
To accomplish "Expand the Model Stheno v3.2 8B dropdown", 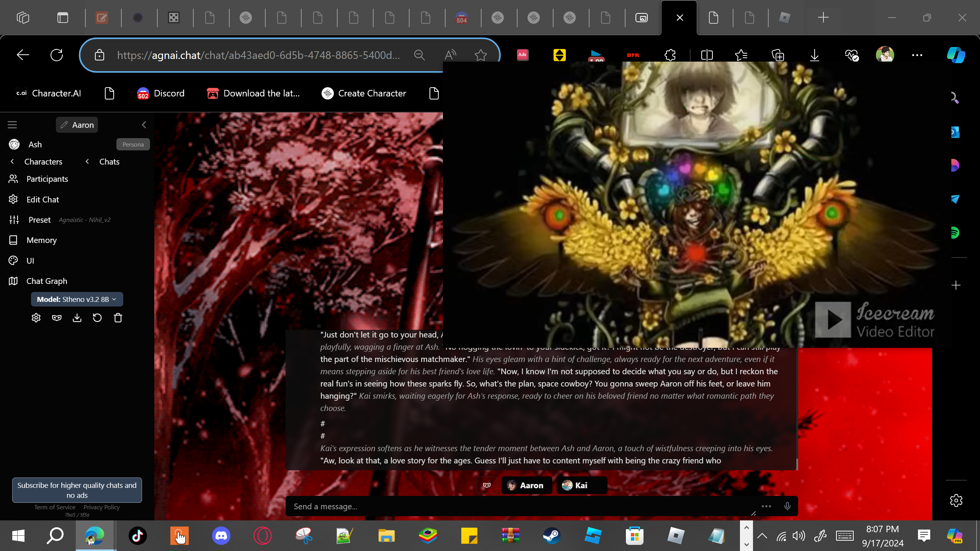I will point(77,299).
